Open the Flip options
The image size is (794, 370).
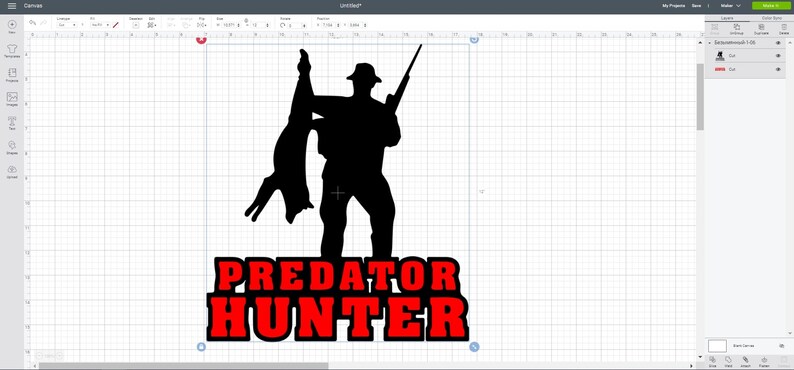coord(202,25)
